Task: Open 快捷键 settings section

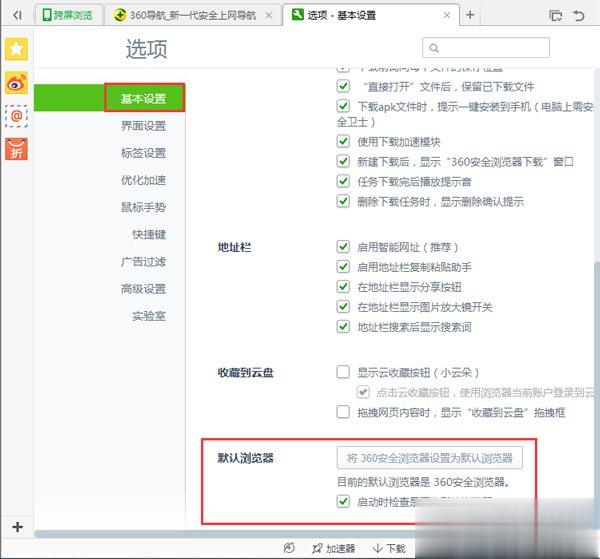Action: (149, 234)
